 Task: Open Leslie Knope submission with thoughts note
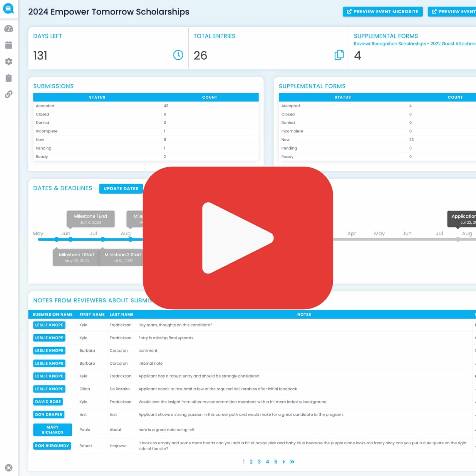(x=49, y=325)
